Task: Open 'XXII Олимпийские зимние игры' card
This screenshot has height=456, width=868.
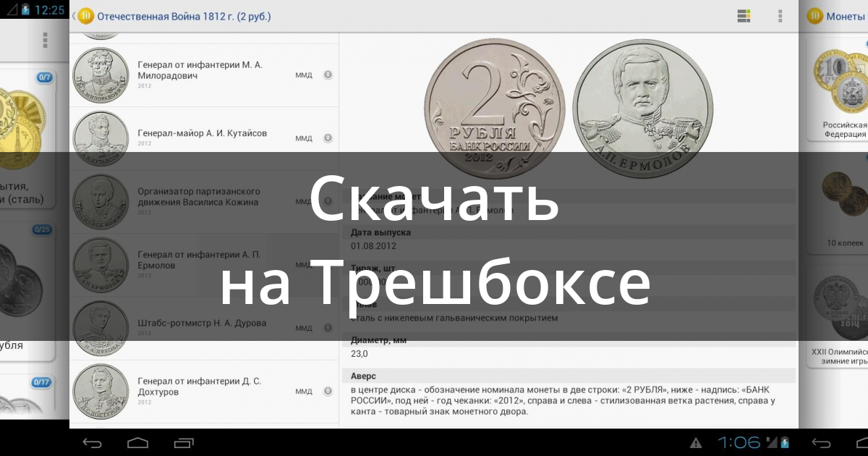Action: pos(839,316)
